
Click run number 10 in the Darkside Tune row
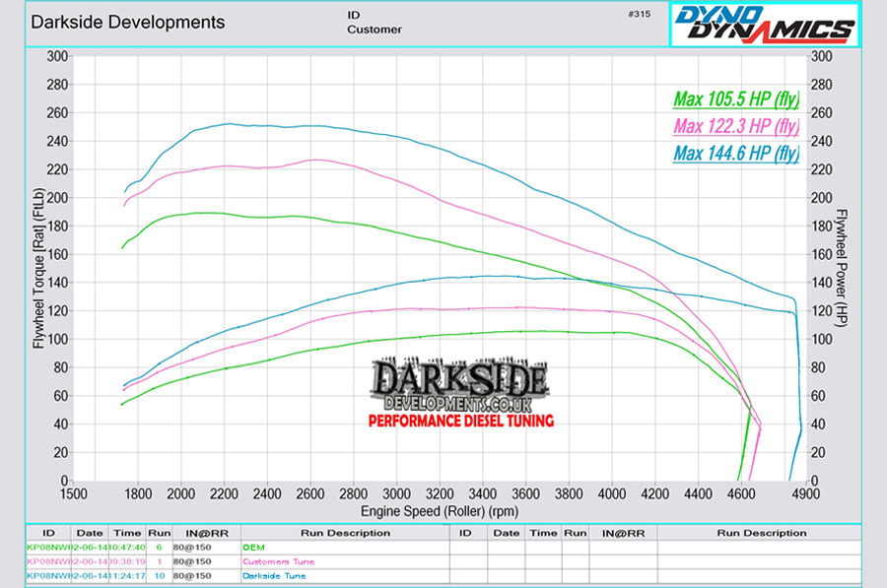click(160, 576)
